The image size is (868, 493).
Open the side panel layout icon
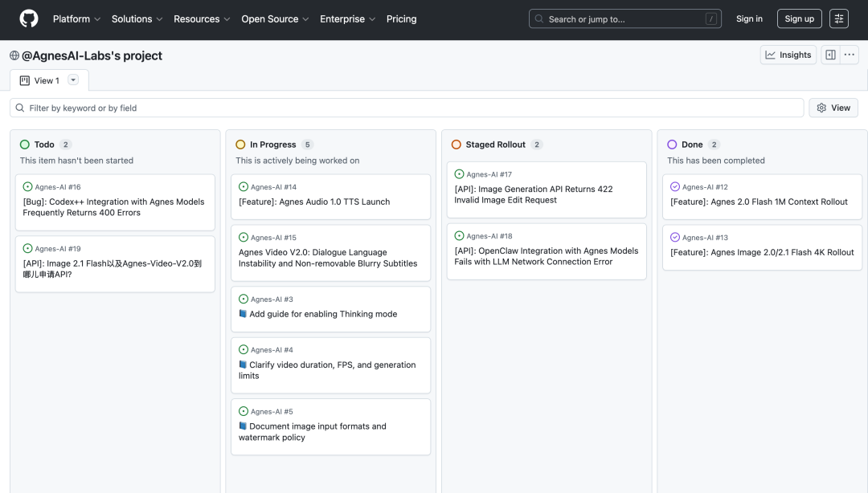(830, 55)
